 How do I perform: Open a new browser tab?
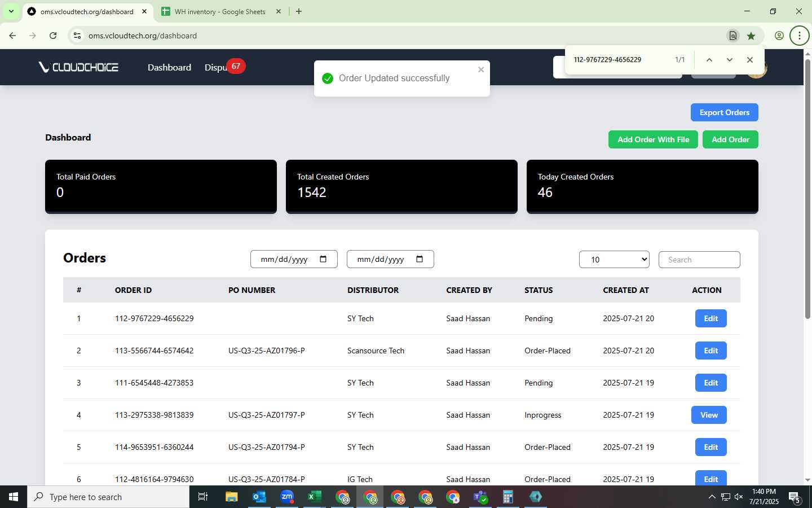click(299, 11)
